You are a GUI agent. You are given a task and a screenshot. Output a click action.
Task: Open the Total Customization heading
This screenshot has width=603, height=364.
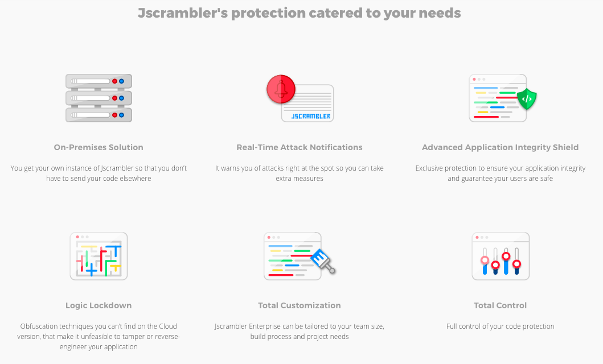pos(300,305)
